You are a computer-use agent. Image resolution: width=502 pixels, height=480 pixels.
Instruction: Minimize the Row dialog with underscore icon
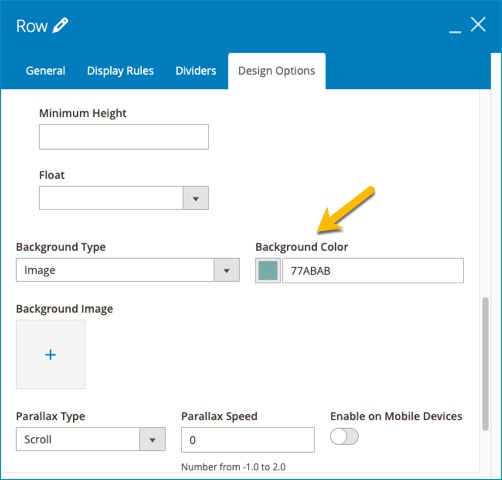(455, 32)
